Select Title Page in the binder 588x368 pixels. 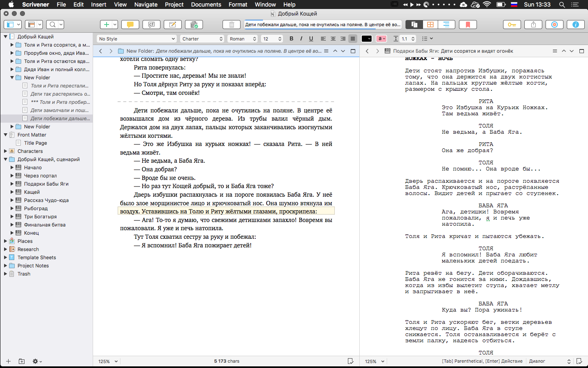coord(35,143)
